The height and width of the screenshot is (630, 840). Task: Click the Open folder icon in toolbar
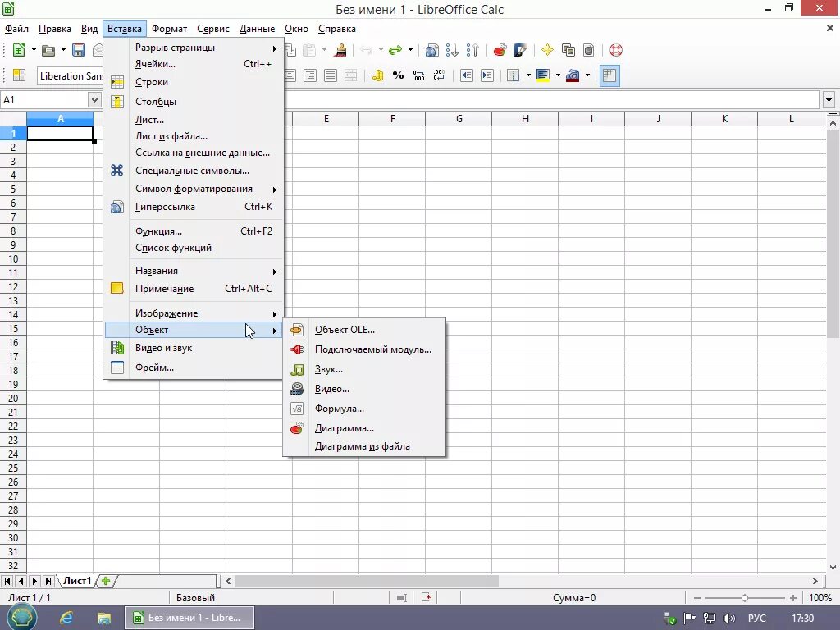click(x=48, y=50)
